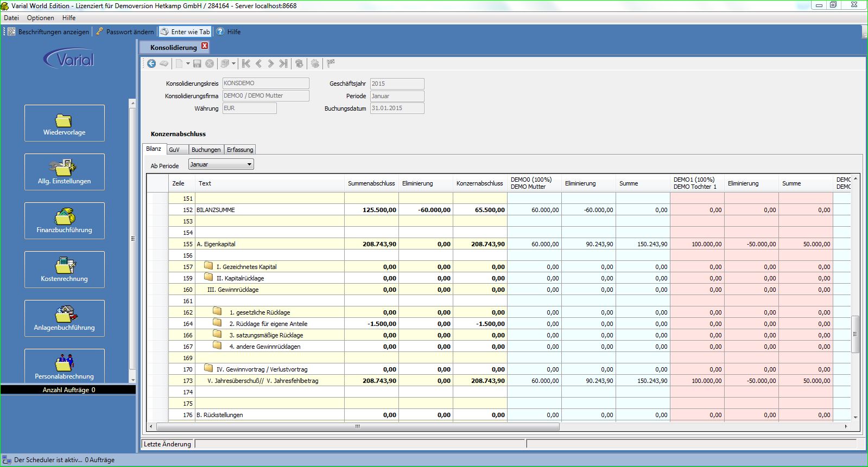Expand II. Kapitalrücklage folder
This screenshot has height=467, width=868.
click(x=208, y=277)
